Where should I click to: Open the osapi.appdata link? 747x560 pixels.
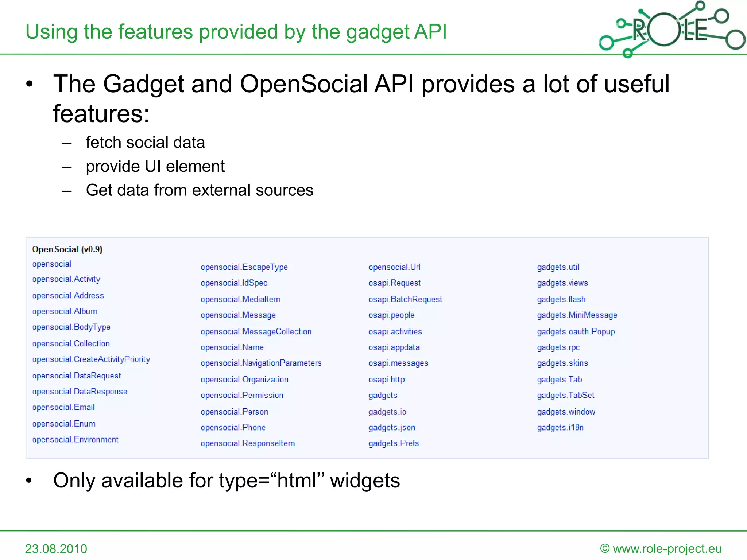coord(394,347)
